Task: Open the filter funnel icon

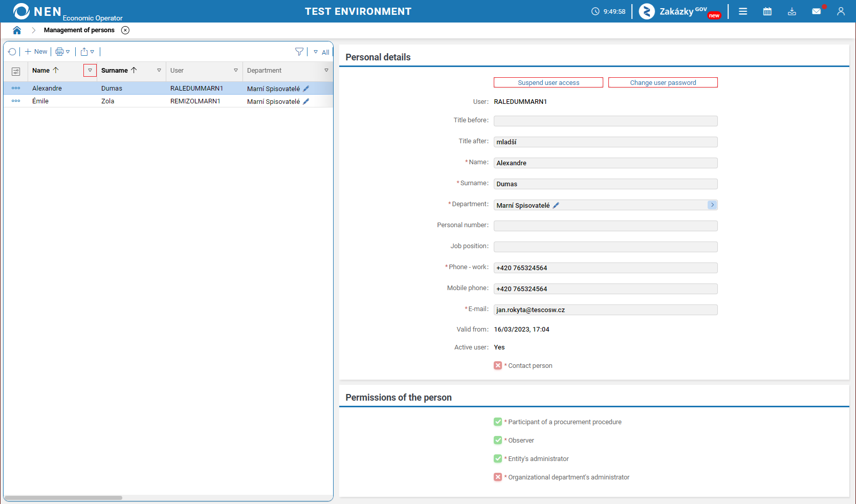Action: [299, 52]
